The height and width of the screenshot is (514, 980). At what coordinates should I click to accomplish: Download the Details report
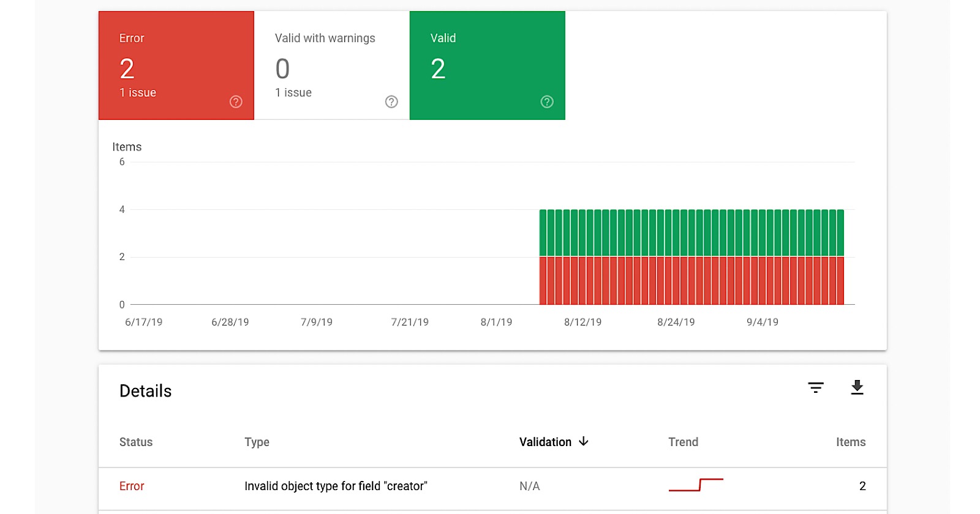857,387
